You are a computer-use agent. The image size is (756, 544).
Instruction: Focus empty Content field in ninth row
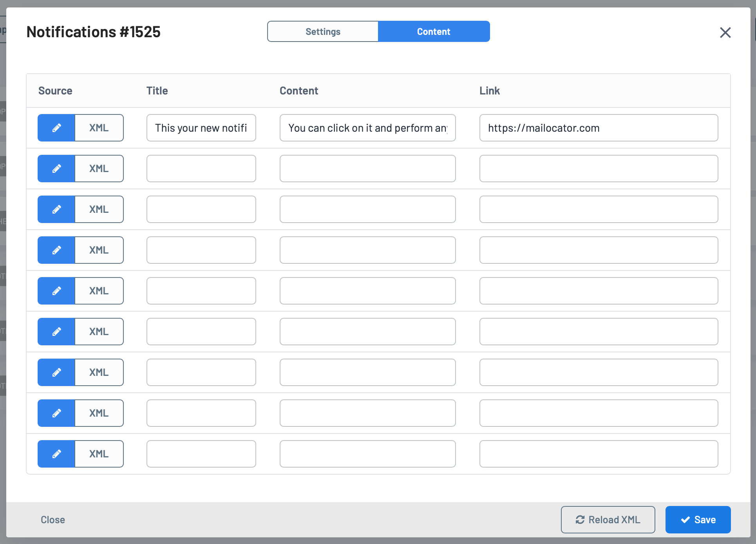(x=368, y=454)
